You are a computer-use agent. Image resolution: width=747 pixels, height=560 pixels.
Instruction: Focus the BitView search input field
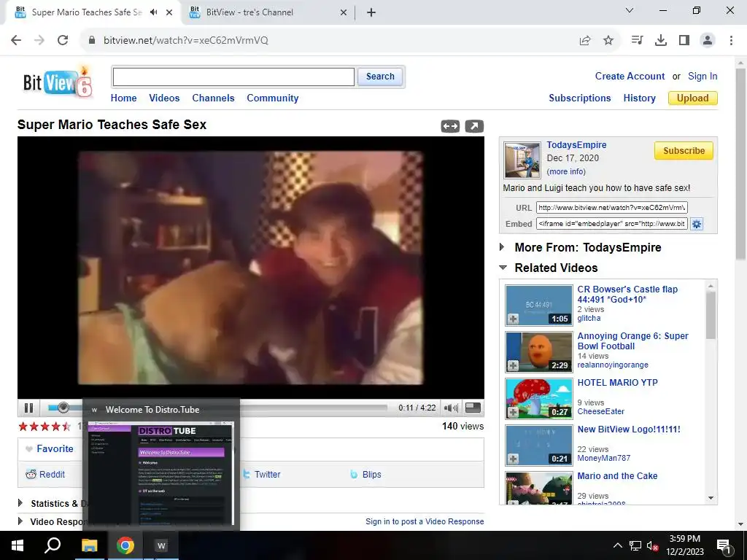[233, 77]
